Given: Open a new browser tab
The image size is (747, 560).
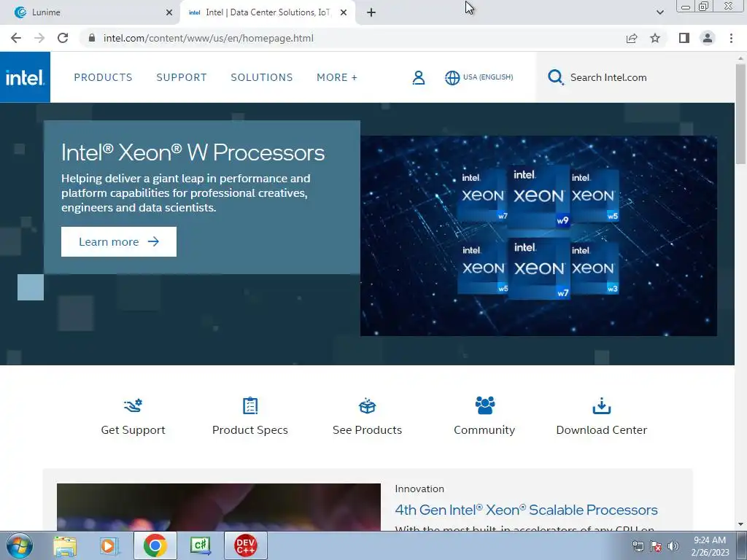Looking at the screenshot, I should (371, 12).
